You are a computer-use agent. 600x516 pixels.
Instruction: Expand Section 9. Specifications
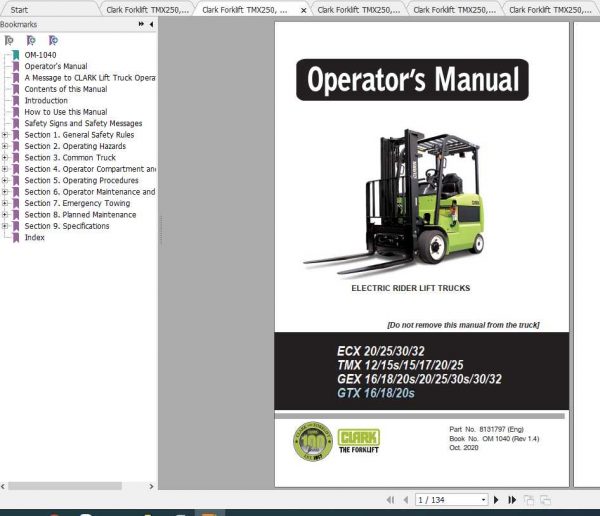click(5, 226)
